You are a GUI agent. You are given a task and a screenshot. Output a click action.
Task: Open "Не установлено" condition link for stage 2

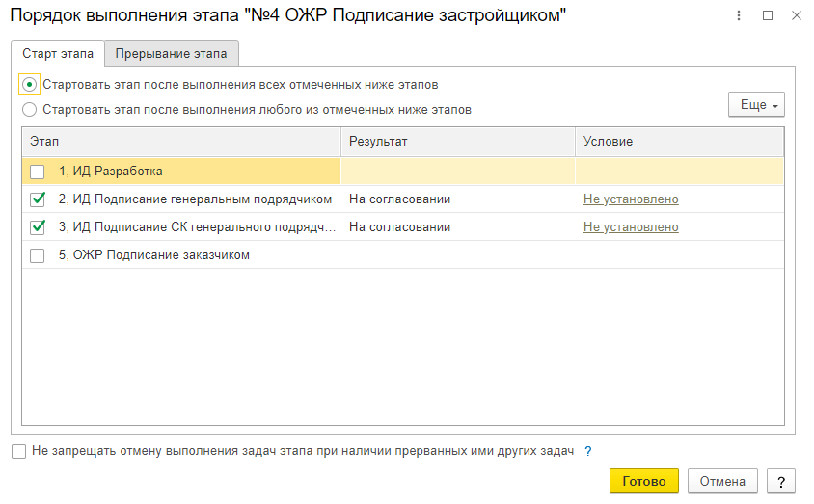(631, 199)
